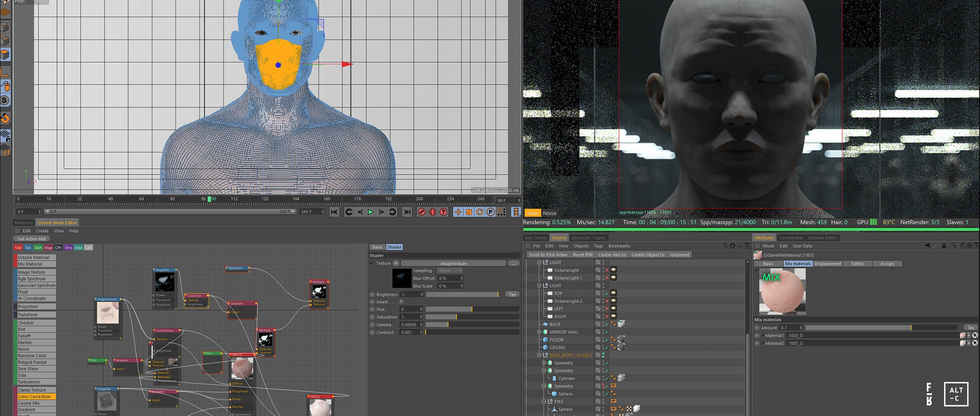Adjust the Gamma slider in Shader panel
The image size is (980, 416).
point(472,325)
